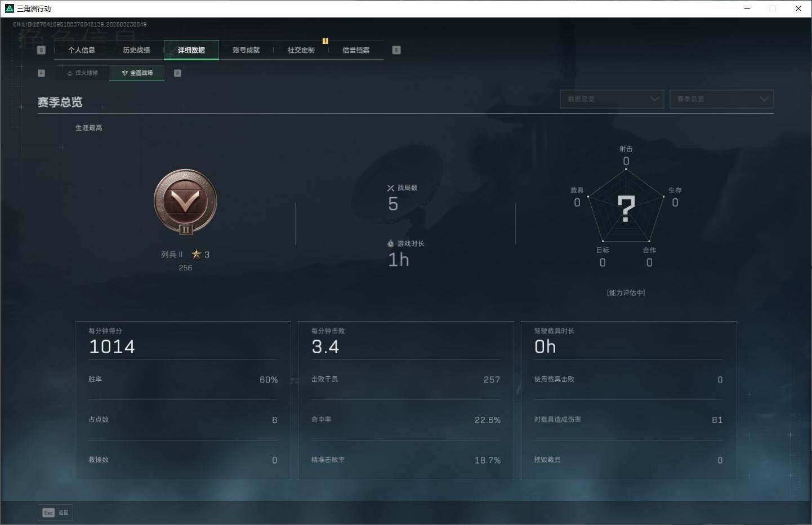812x525 pixels.
Task: Click the [能力评估中] status text
Action: (x=626, y=293)
